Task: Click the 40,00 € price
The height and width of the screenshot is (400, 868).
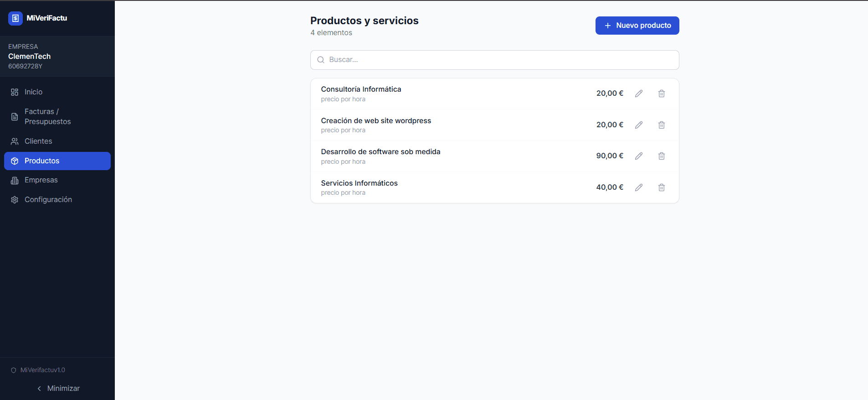Action: click(x=610, y=187)
